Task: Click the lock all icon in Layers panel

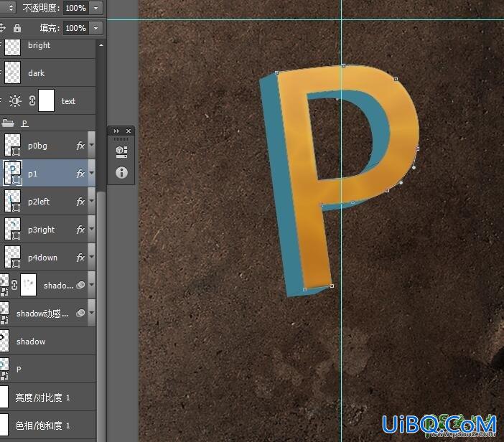Action: pos(17,28)
